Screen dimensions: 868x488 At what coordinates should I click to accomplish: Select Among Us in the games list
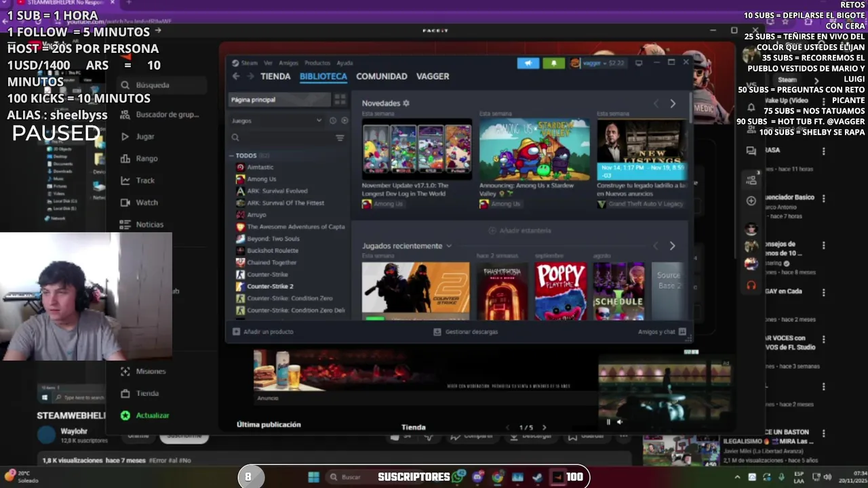[261, 179]
